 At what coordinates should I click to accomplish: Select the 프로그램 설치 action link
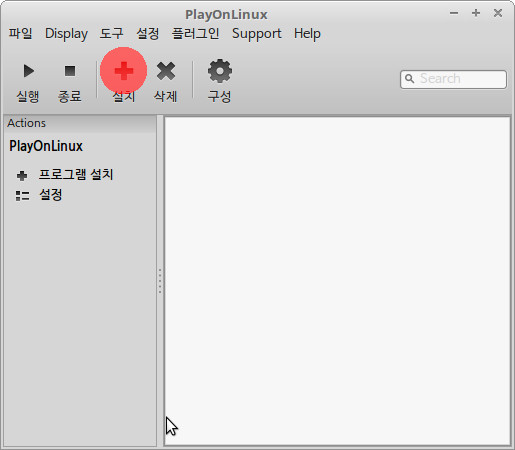76,174
